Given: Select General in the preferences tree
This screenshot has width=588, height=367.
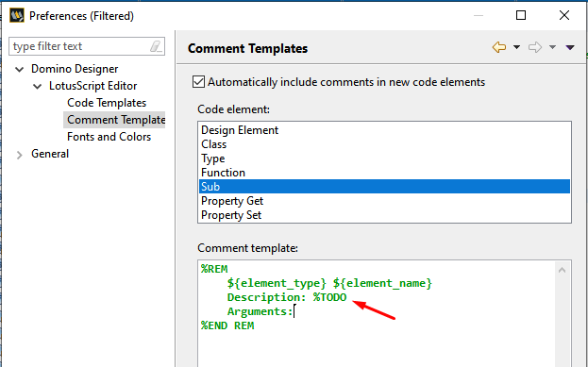Looking at the screenshot, I should click(50, 154).
